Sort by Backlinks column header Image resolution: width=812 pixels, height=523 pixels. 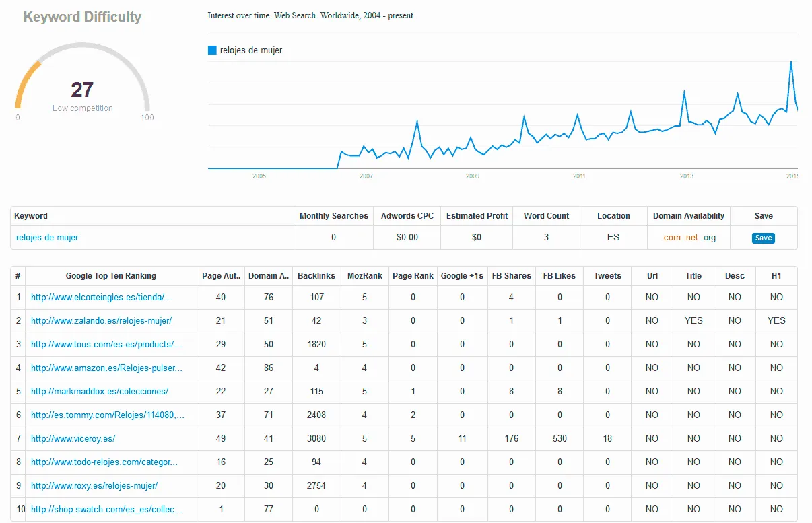pos(316,275)
